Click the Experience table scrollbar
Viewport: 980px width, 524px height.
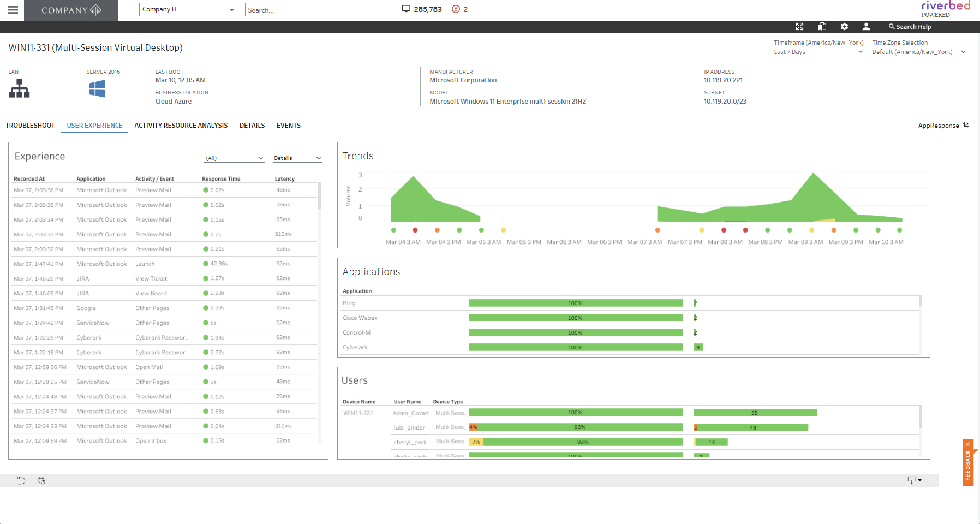[319, 196]
